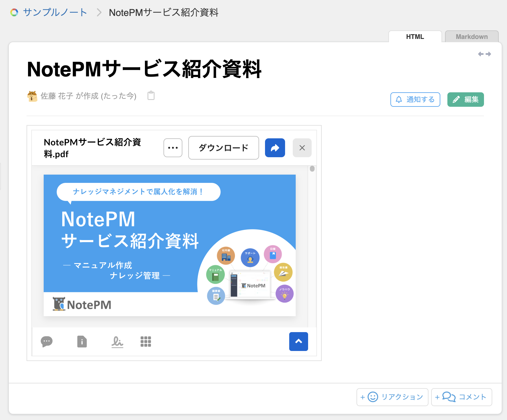Click the 佐藤 花子 が作成 author text
This screenshot has width=507, height=420.
click(89, 96)
